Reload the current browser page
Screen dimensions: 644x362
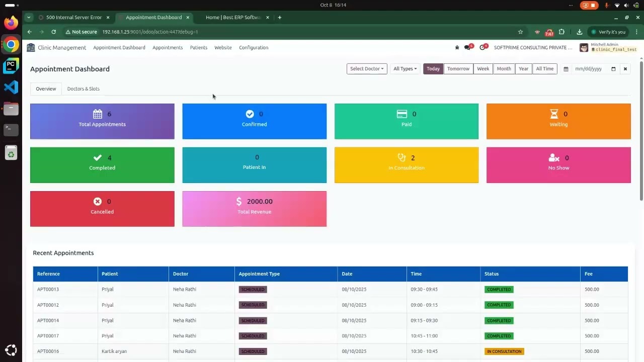[53, 32]
